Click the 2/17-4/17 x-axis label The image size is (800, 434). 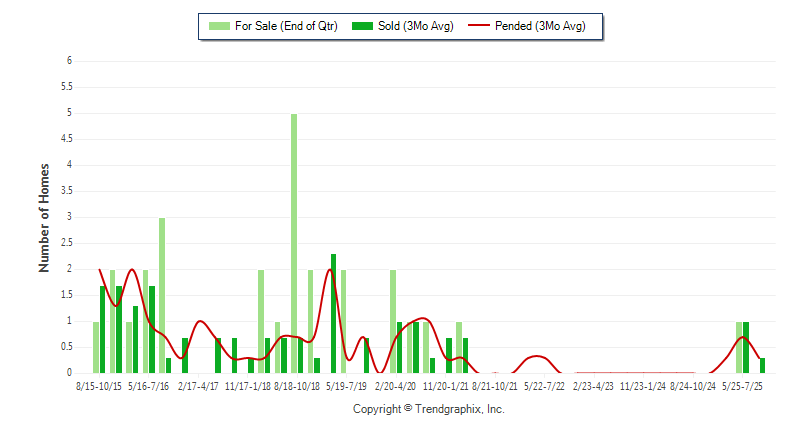pos(198,386)
